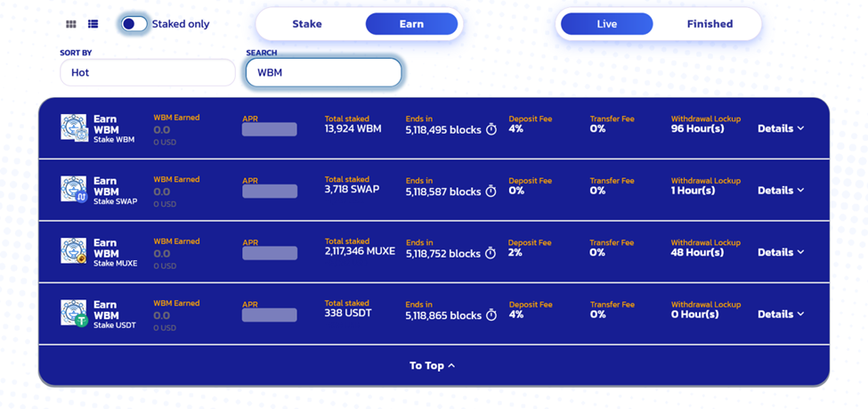Switch to grid card view icon

pos(71,24)
